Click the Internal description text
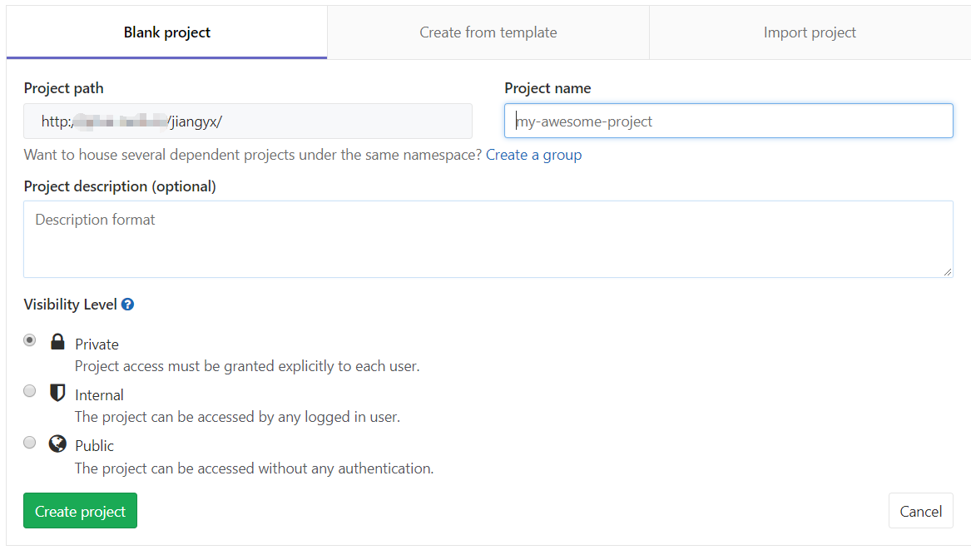The width and height of the screenshot is (971, 560). pos(238,416)
